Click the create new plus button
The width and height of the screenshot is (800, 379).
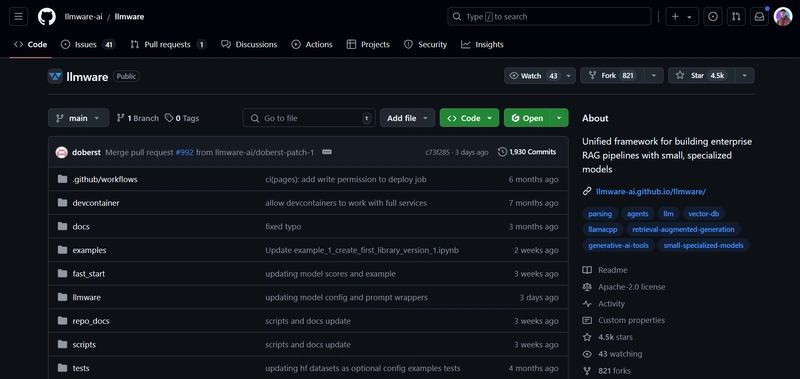coord(682,17)
